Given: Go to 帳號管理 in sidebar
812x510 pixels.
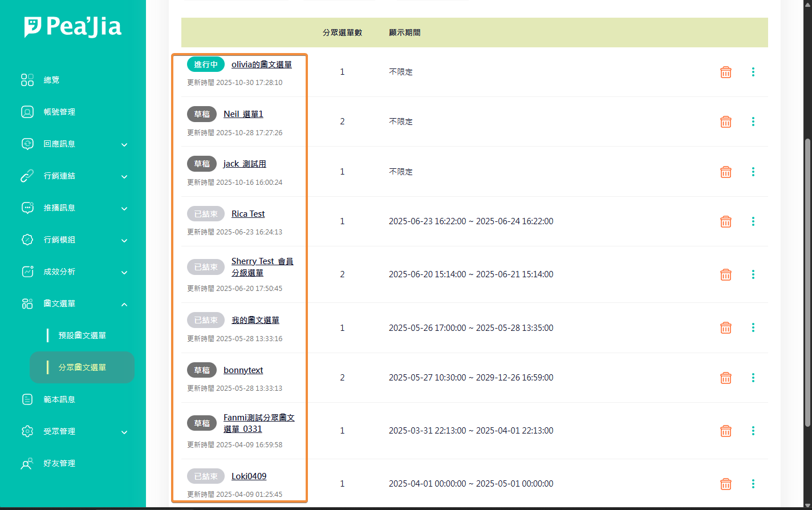Looking at the screenshot, I should (59, 112).
